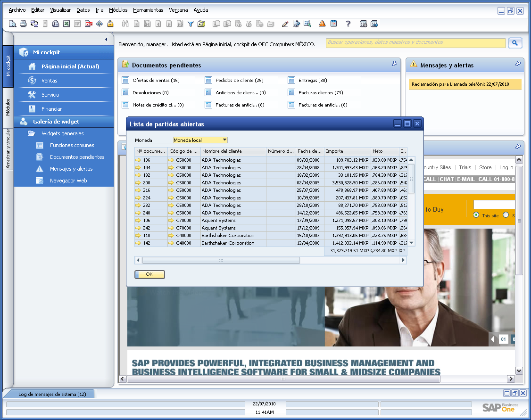
Task: Click the alerts warning triangle icon
Action: coord(322,24)
